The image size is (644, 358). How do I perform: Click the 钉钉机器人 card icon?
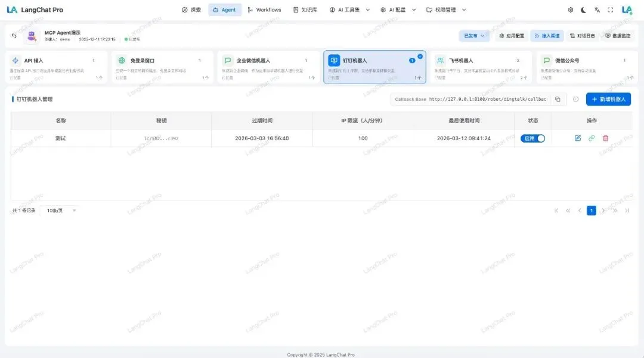(x=334, y=60)
